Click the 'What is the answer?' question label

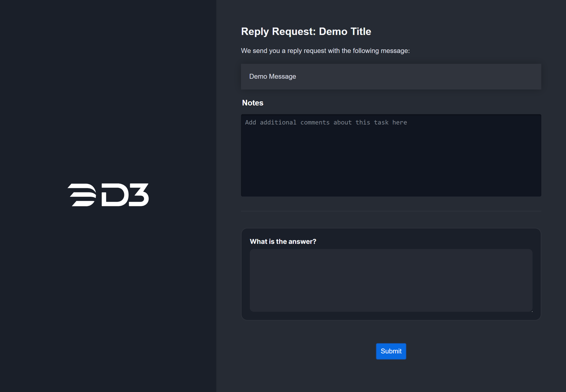coord(283,241)
